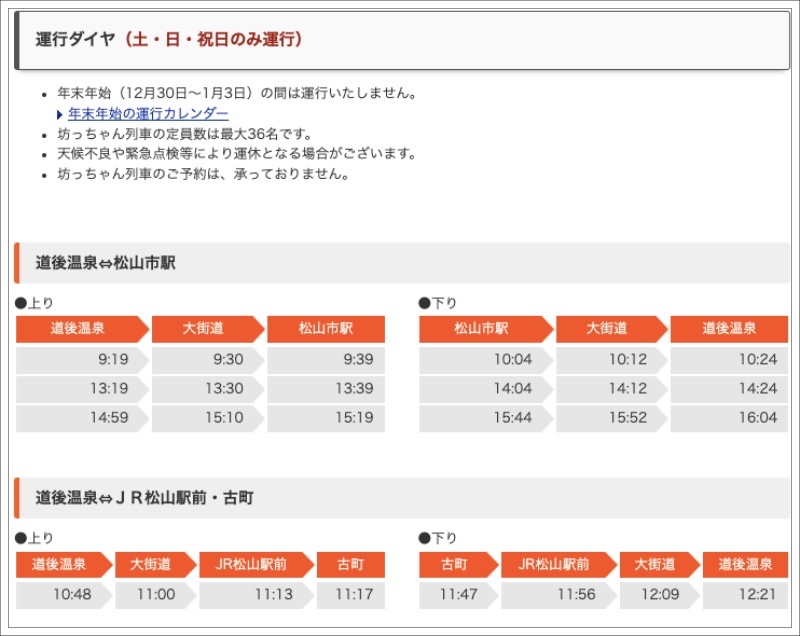Click the 松山市駅 header above 9:39

click(x=326, y=329)
